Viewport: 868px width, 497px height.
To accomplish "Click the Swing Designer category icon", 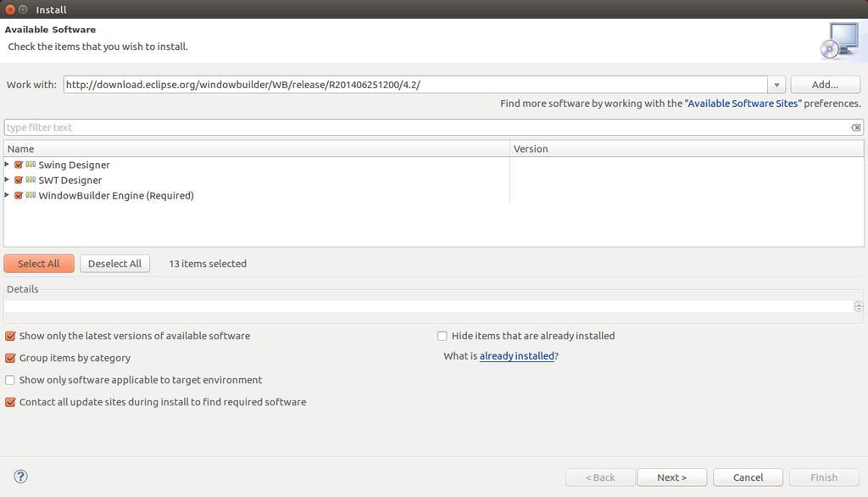I will coord(31,165).
